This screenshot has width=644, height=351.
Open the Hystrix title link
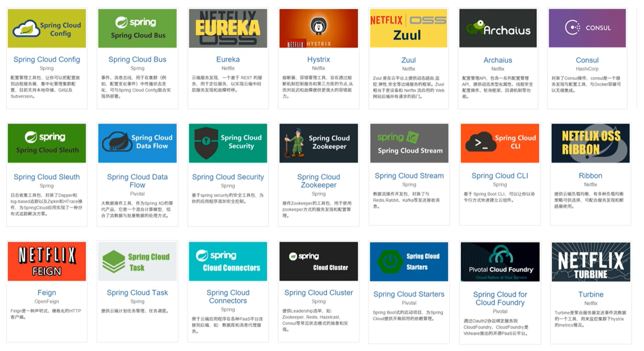(x=318, y=59)
